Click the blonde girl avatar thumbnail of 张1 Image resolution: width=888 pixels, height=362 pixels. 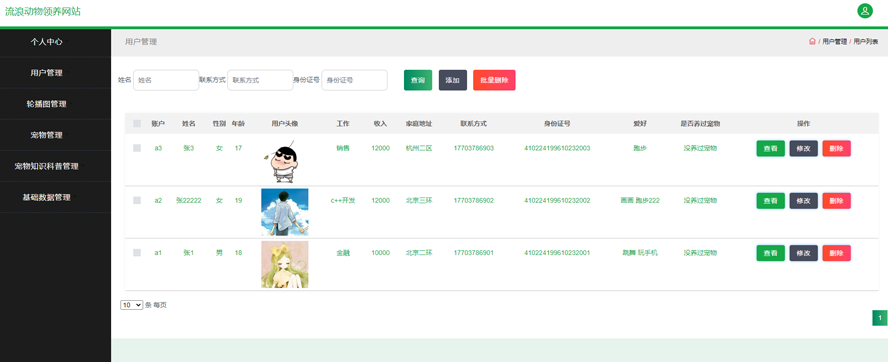coord(285,265)
